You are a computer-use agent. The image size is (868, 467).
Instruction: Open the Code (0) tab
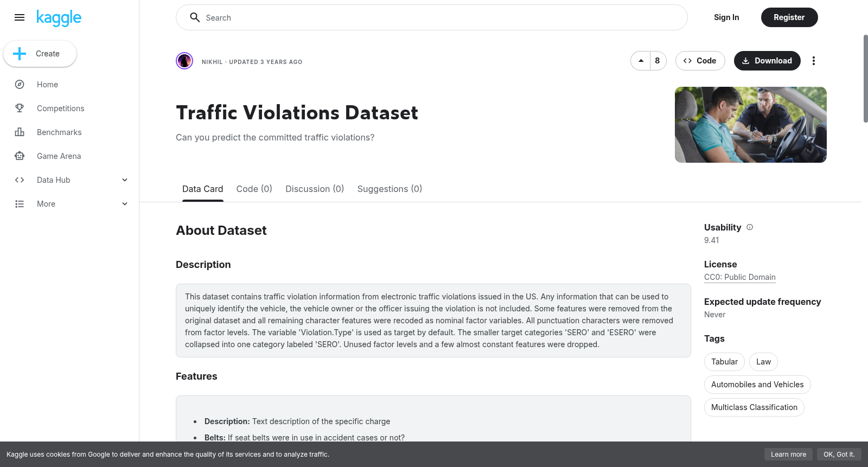coord(254,189)
